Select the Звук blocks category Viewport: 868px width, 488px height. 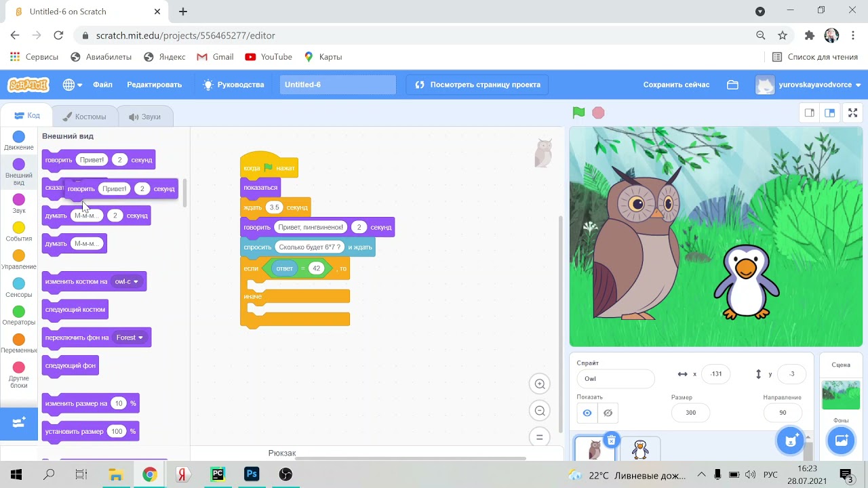tap(19, 204)
